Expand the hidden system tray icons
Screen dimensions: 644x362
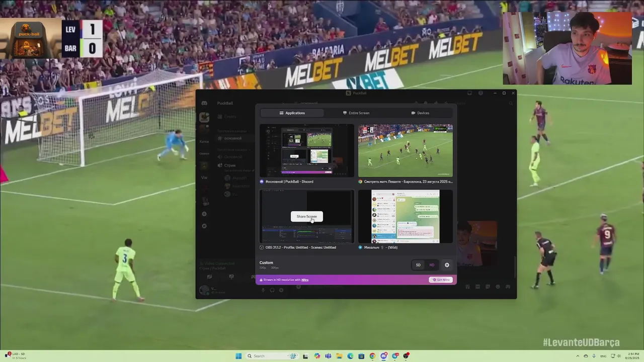578,356
